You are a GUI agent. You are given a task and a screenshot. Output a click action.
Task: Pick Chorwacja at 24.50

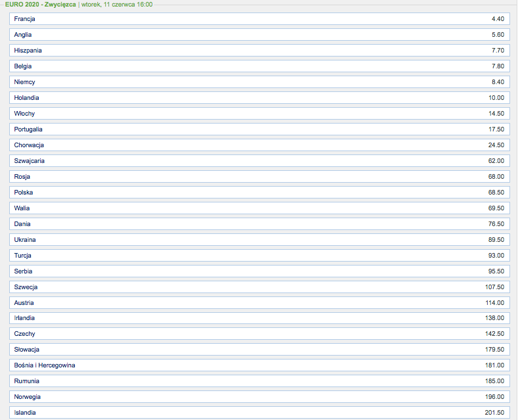coord(259,145)
